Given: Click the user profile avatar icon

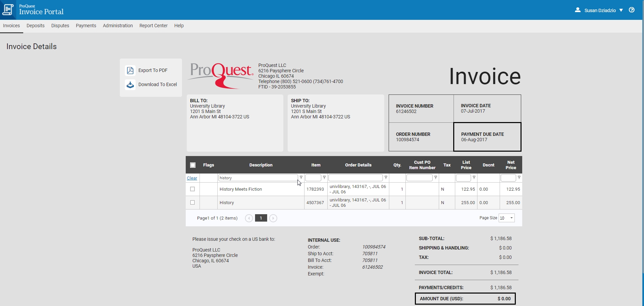Looking at the screenshot, I should click(x=578, y=10).
